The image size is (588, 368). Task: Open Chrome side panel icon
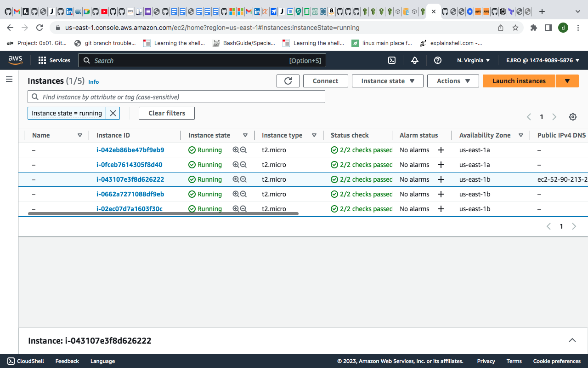pos(548,28)
